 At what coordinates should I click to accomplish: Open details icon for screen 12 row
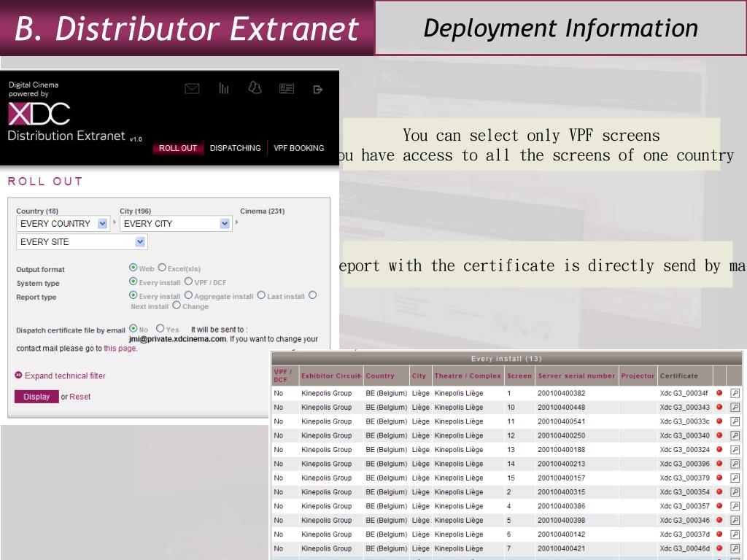pyautogui.click(x=735, y=435)
